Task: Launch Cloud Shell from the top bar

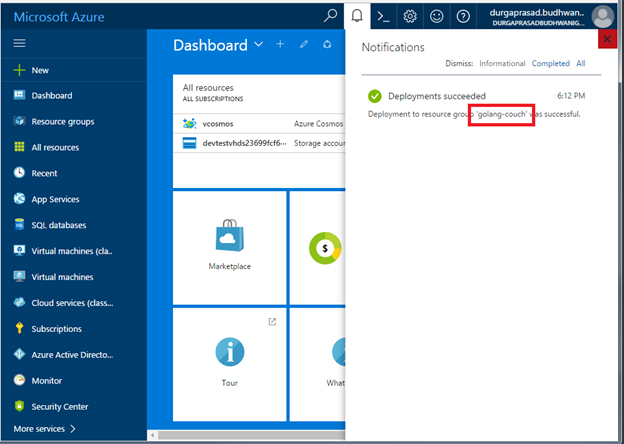Action: [384, 16]
